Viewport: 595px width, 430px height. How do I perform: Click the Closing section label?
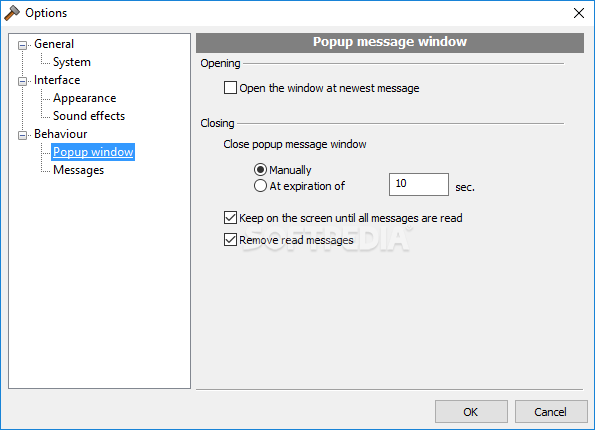[x=217, y=123]
